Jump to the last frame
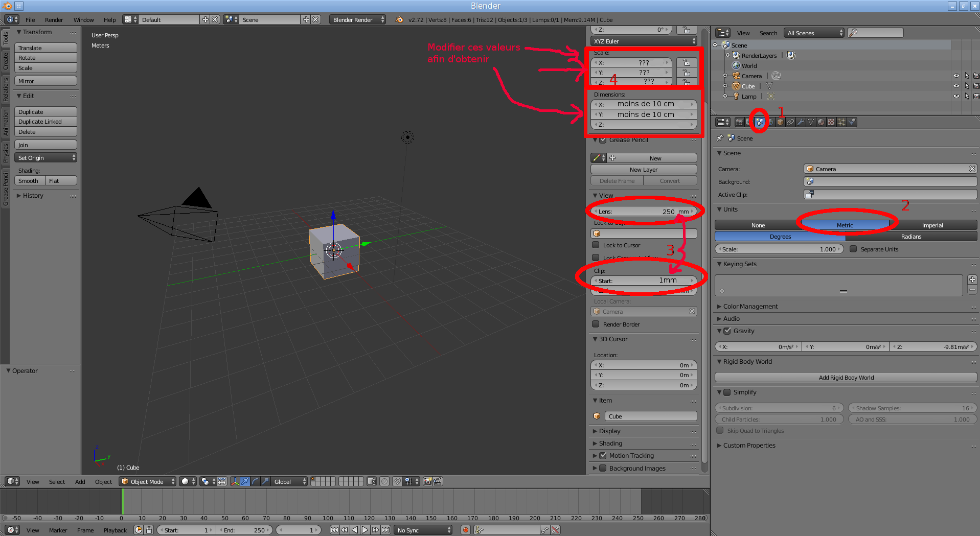 click(385, 530)
